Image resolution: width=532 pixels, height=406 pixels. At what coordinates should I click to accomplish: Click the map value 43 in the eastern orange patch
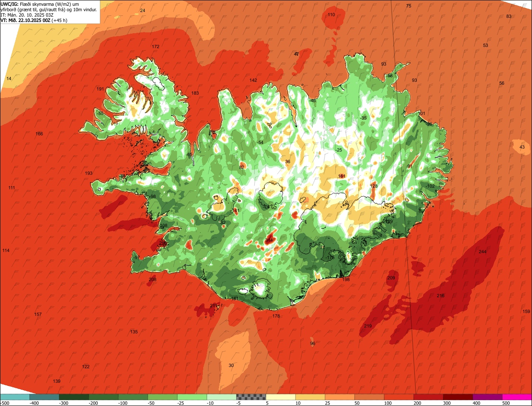pos(522,147)
